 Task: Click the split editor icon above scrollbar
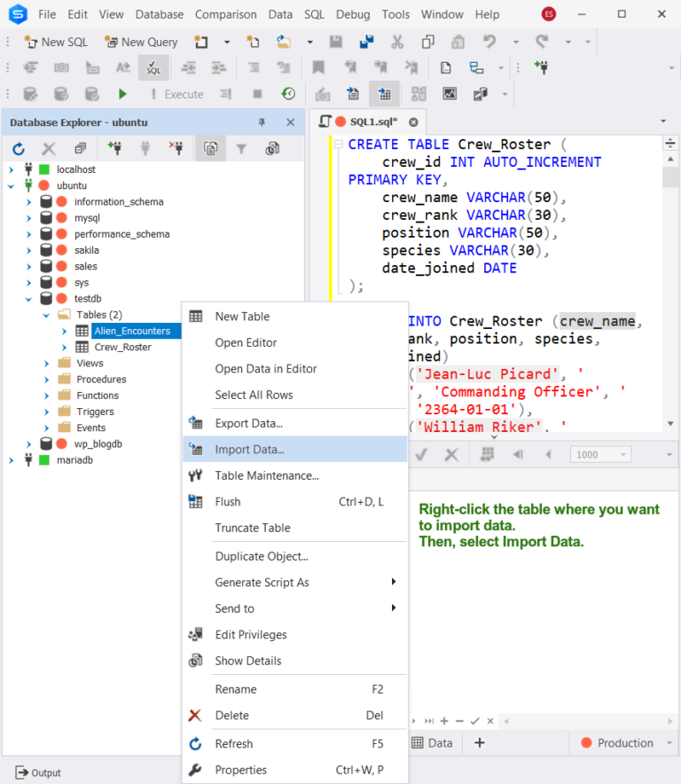click(x=670, y=144)
